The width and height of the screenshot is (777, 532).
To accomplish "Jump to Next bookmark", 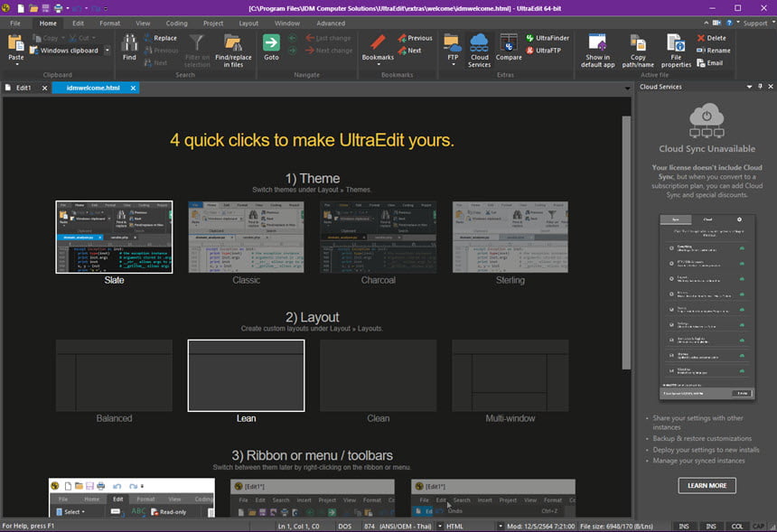I will pyautogui.click(x=409, y=51).
